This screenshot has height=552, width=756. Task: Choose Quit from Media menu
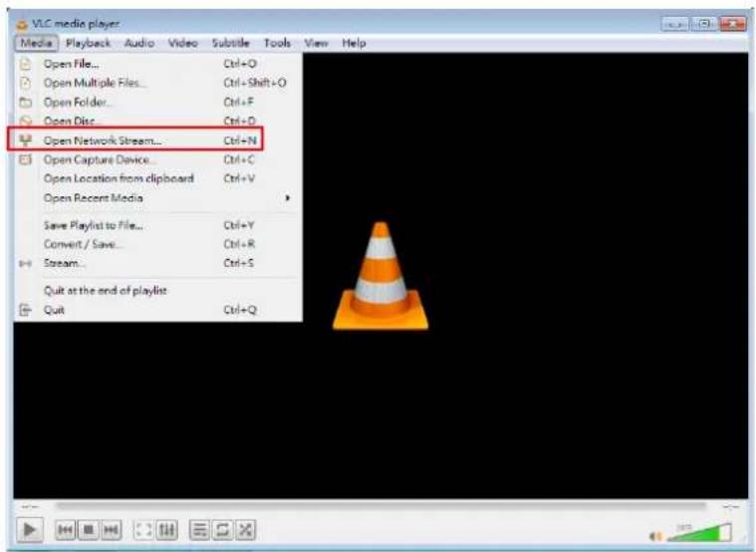(x=158, y=310)
